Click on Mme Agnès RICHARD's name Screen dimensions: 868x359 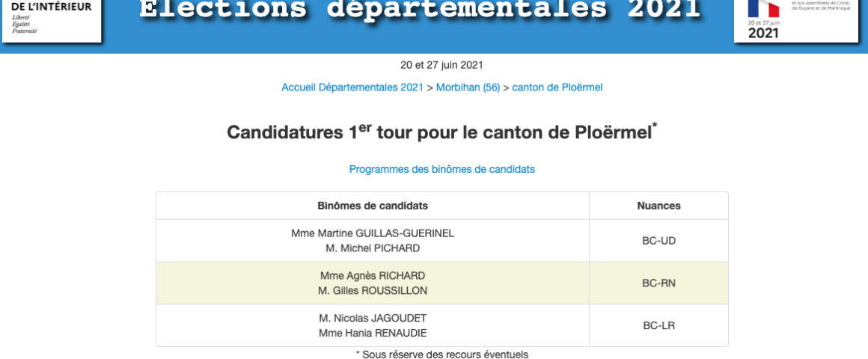click(x=373, y=275)
